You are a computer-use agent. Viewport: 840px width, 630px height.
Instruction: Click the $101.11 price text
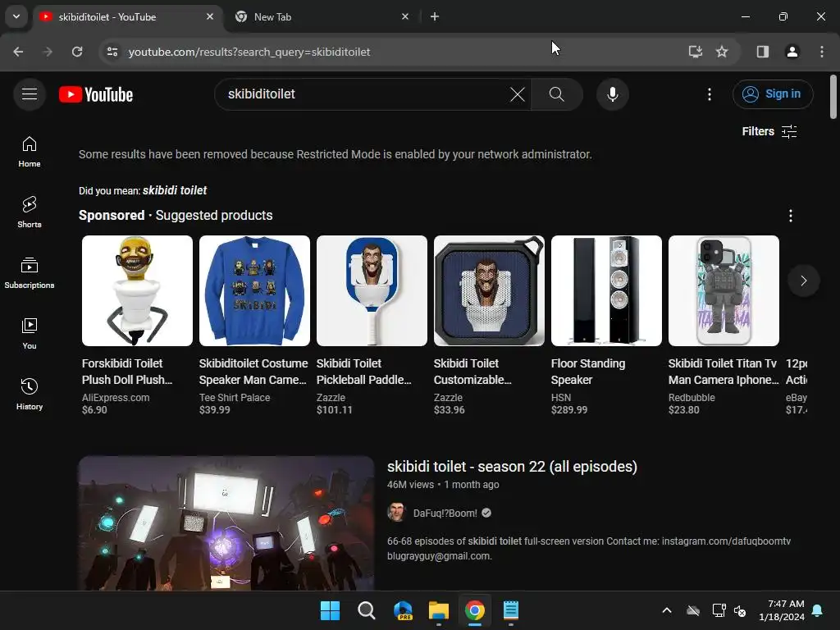335,410
